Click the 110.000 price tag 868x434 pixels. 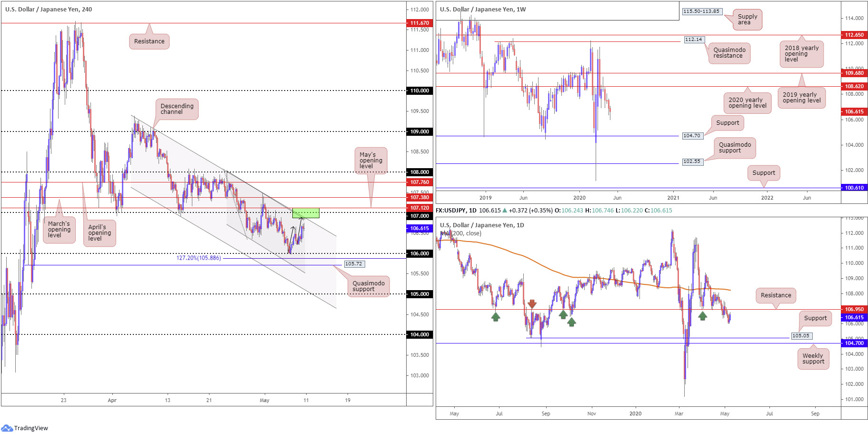419,91
